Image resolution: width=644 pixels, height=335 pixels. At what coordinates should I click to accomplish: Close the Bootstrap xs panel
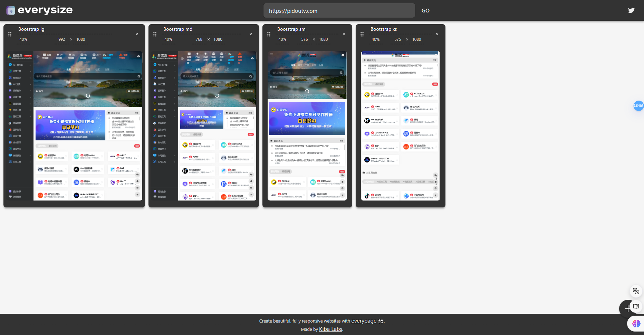click(437, 34)
